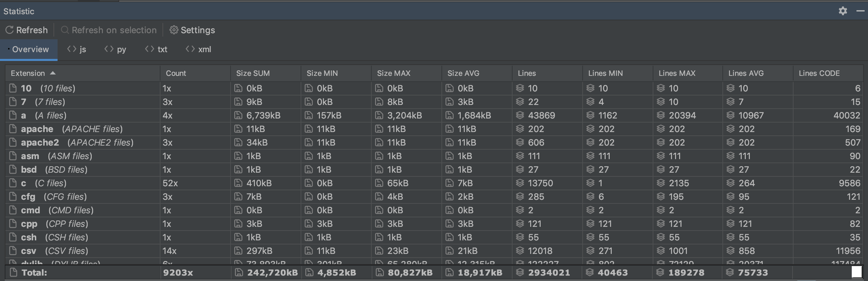The width and height of the screenshot is (868, 281).
Task: Click the file icon beside the apache2 extension
Action: 13,143
